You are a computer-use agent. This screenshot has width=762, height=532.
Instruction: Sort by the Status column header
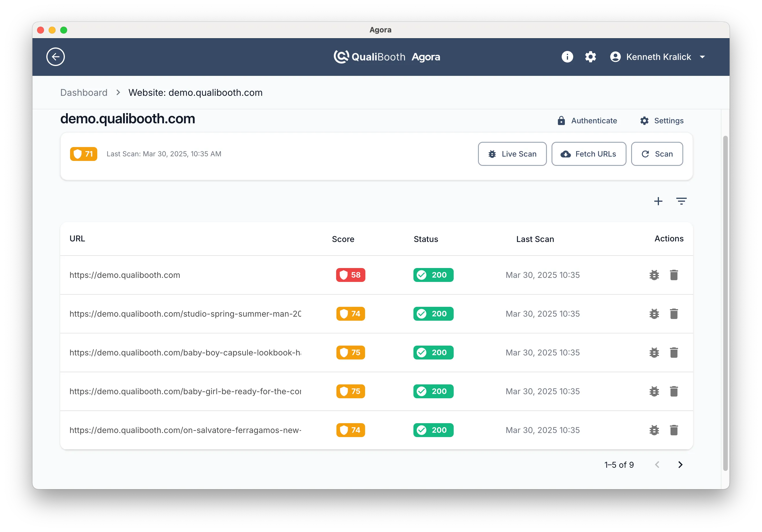426,239
